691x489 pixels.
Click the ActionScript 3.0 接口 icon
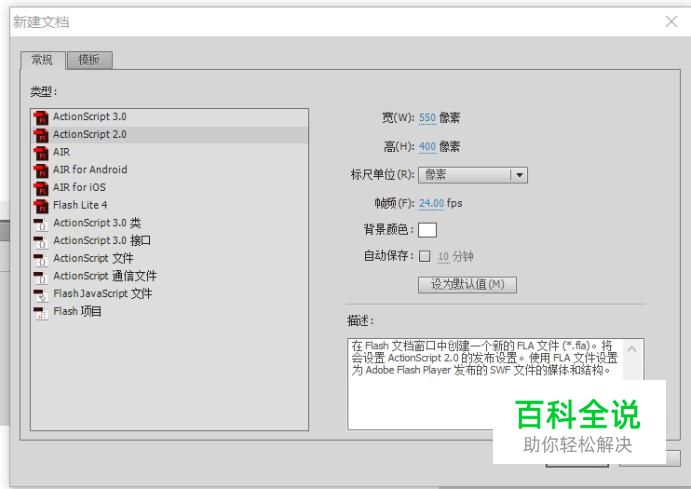click(41, 241)
